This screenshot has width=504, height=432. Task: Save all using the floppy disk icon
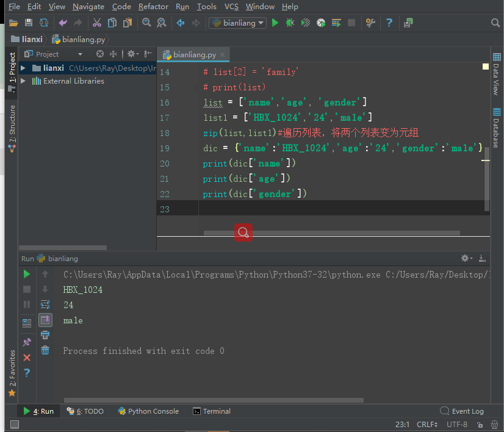tap(29, 23)
